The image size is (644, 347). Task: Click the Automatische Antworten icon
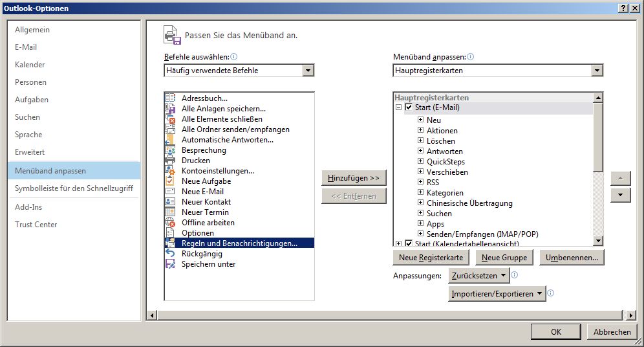[x=170, y=139]
